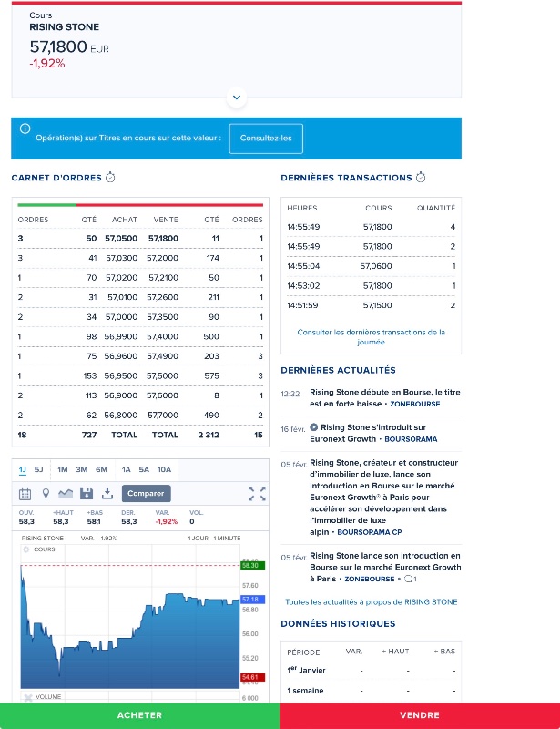Open the calendar date picker on chart
The image size is (560, 729).
click(25, 493)
